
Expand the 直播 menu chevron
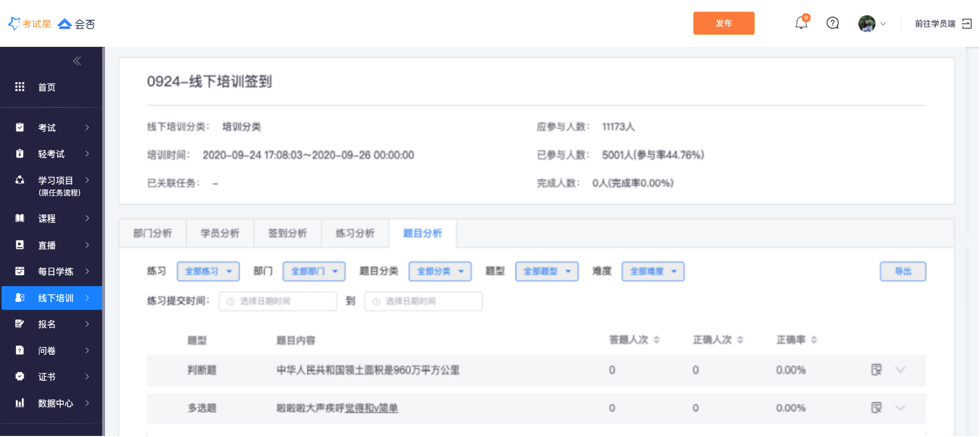pos(87,245)
